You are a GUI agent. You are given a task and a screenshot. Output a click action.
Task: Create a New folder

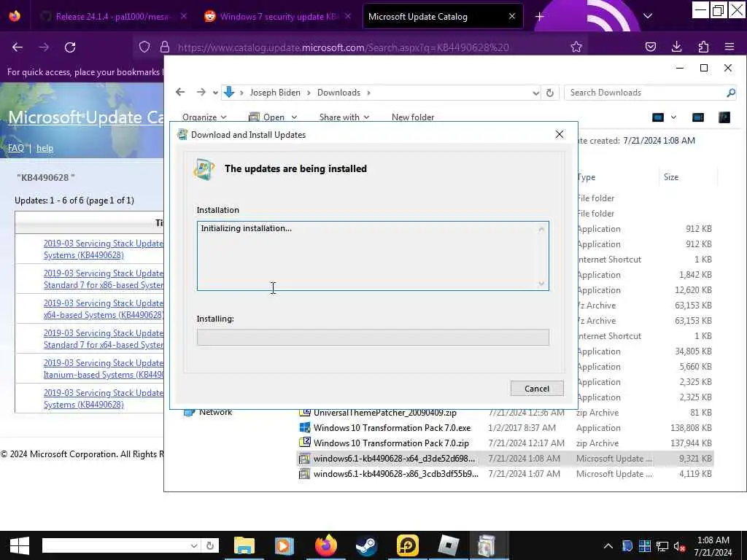pyautogui.click(x=413, y=117)
